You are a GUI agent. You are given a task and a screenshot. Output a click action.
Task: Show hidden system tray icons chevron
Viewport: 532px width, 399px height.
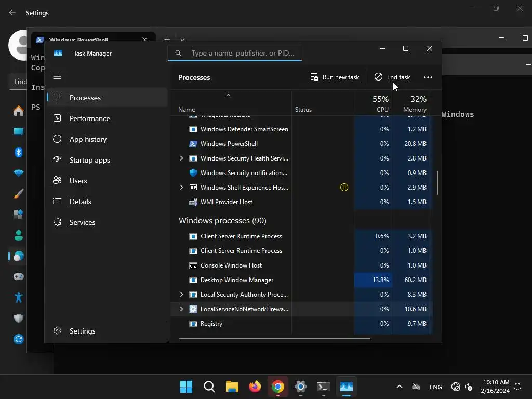pos(400,387)
